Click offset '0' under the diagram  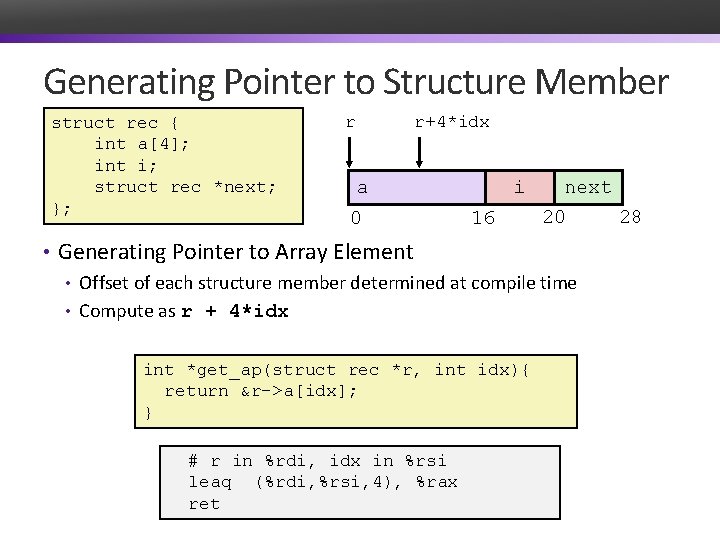click(x=356, y=218)
